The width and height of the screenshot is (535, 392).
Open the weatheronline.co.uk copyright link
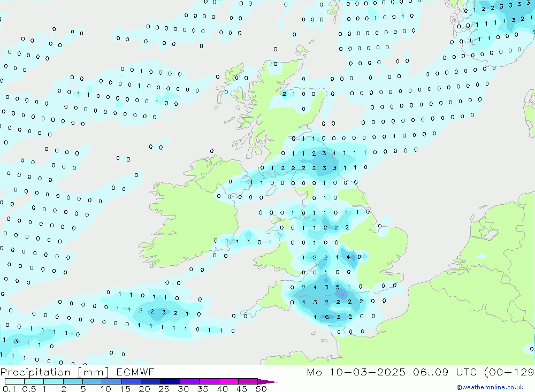coord(490,387)
